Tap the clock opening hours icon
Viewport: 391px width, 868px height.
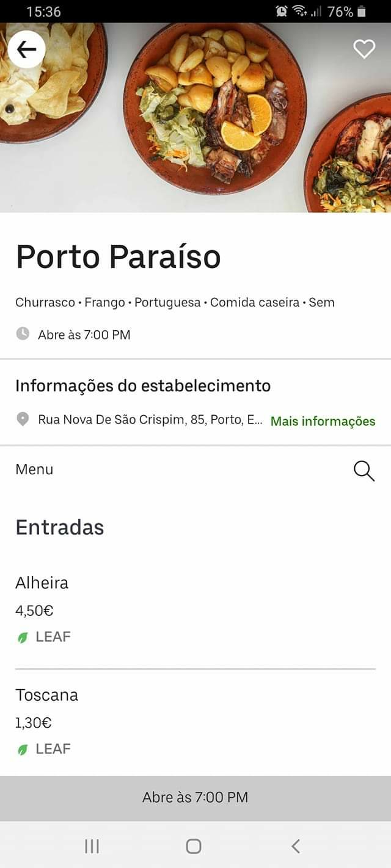pyautogui.click(x=23, y=334)
